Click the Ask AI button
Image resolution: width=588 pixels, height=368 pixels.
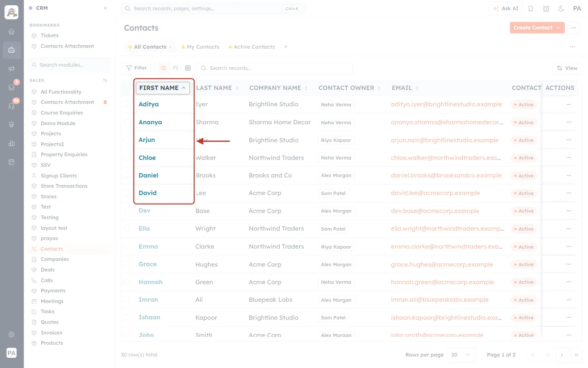pyautogui.click(x=506, y=9)
